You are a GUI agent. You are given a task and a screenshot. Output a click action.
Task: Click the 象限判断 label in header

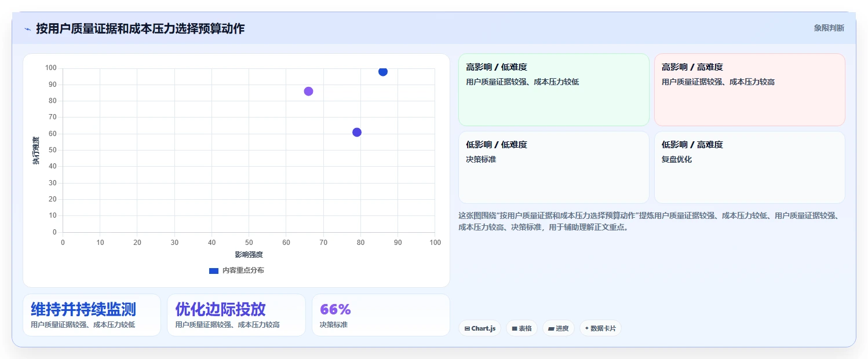pos(829,28)
